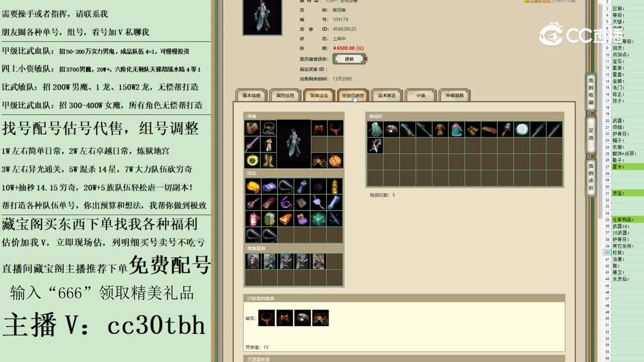
Task: Open the 足迹 side tab
Action: [x=591, y=134]
